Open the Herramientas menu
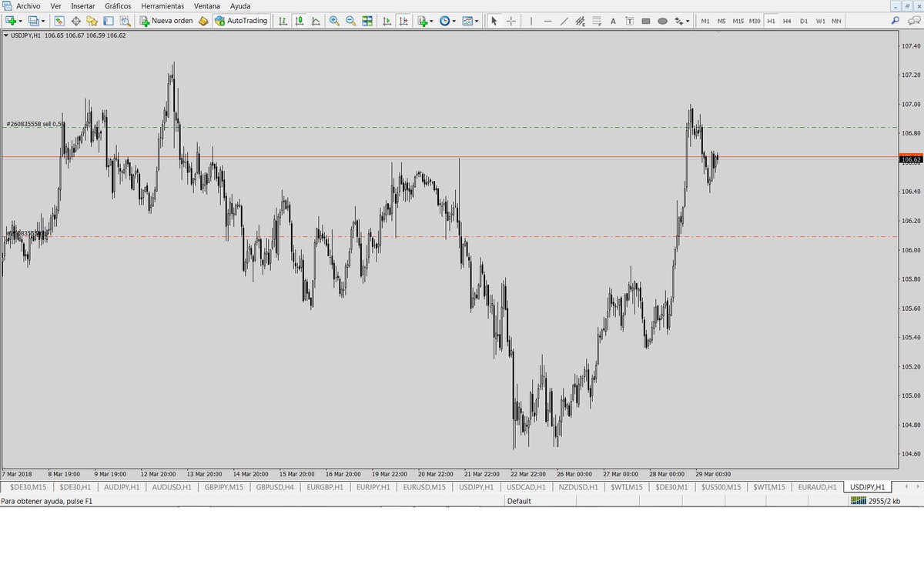 coord(162,5)
